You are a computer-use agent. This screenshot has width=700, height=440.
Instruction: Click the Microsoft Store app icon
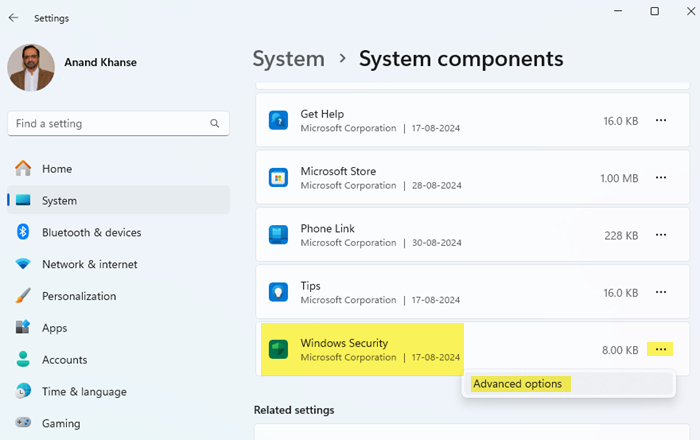coord(279,178)
